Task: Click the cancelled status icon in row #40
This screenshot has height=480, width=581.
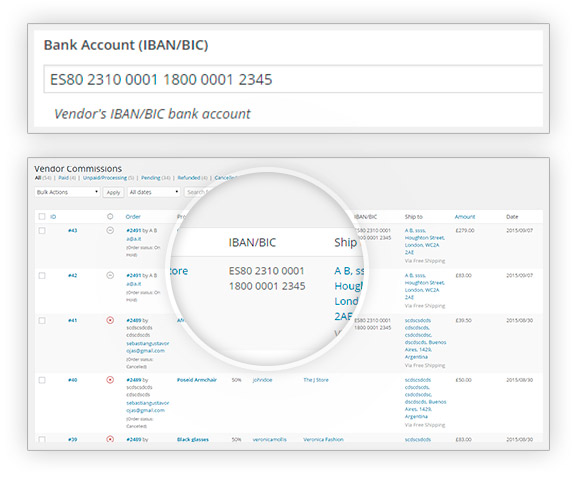Action: tap(110, 380)
